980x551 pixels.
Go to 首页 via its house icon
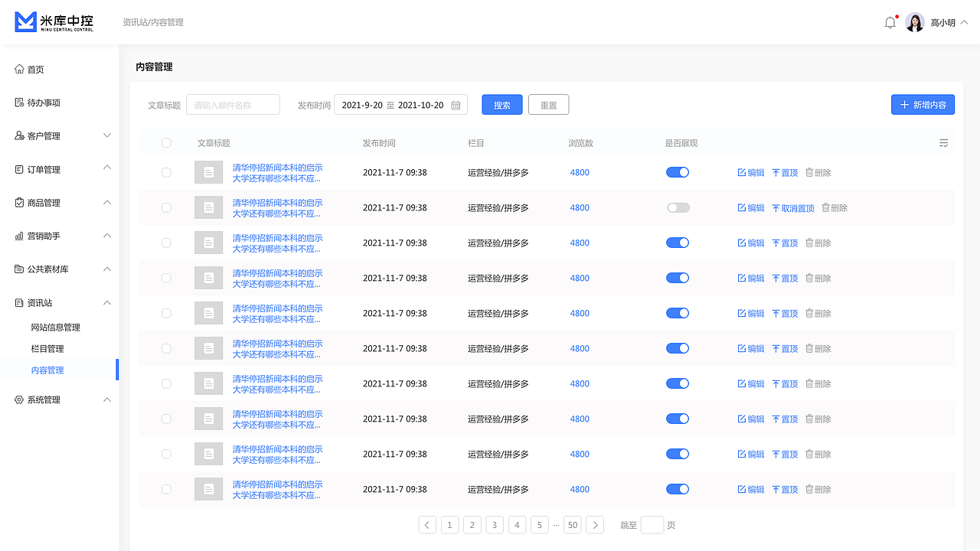19,70
